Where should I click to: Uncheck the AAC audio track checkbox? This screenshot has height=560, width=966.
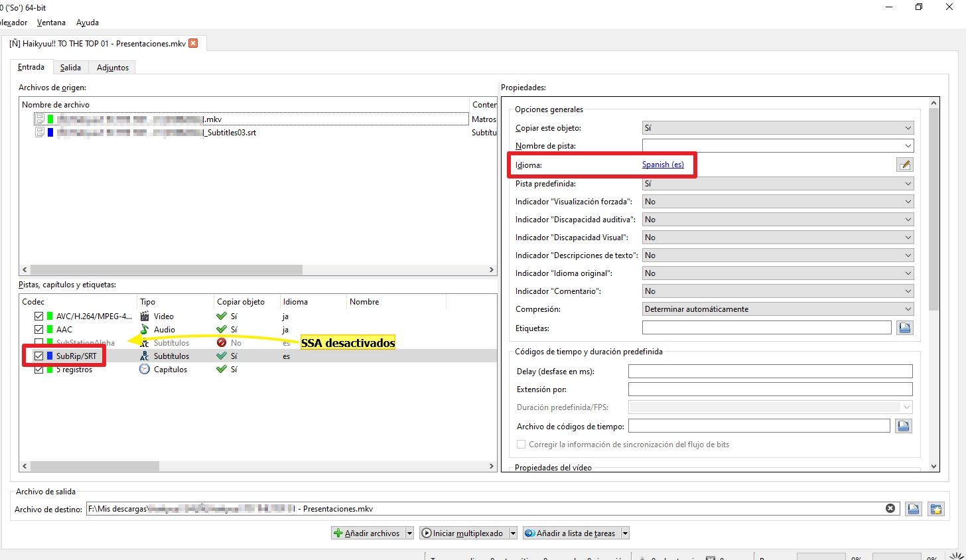pos(38,330)
